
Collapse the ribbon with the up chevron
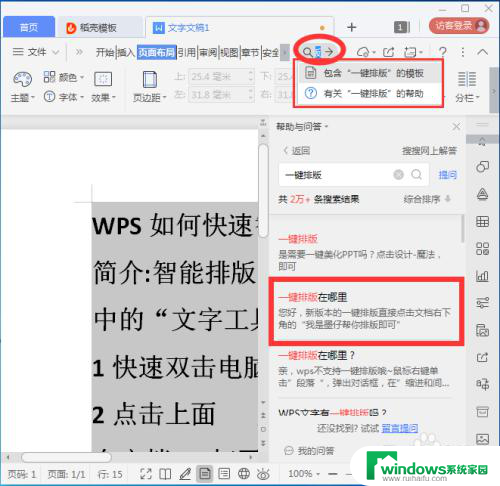tap(483, 52)
